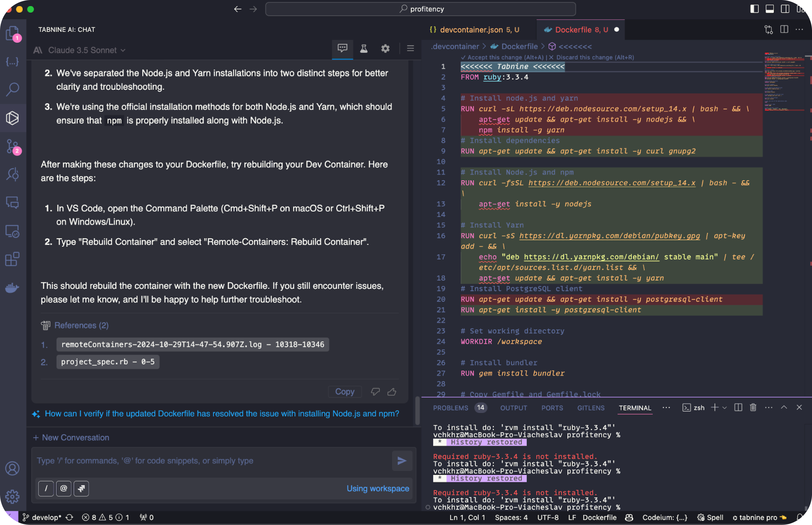The width and height of the screenshot is (812, 525).
Task: Open the PROBLEMS panel tab
Action: point(450,408)
